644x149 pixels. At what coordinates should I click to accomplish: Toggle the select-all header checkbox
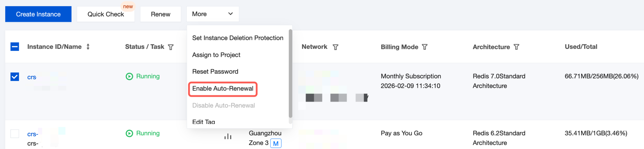[15, 47]
